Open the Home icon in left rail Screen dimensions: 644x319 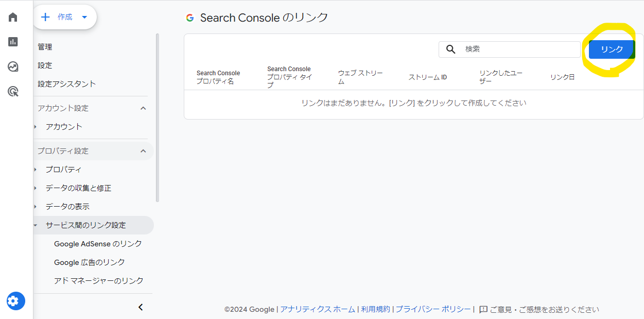(13, 17)
